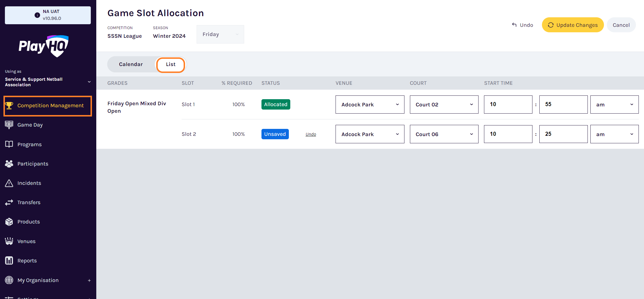Click the PlayHQ logo
This screenshot has width=644, height=299.
(x=44, y=46)
